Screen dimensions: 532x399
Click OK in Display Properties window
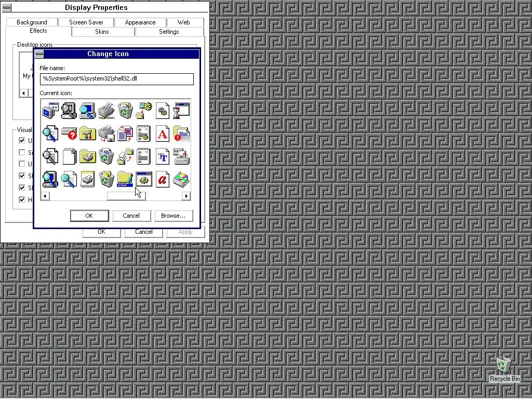click(101, 232)
